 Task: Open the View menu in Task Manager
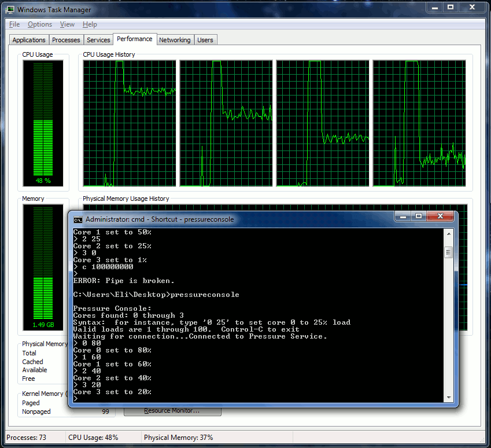[67, 24]
